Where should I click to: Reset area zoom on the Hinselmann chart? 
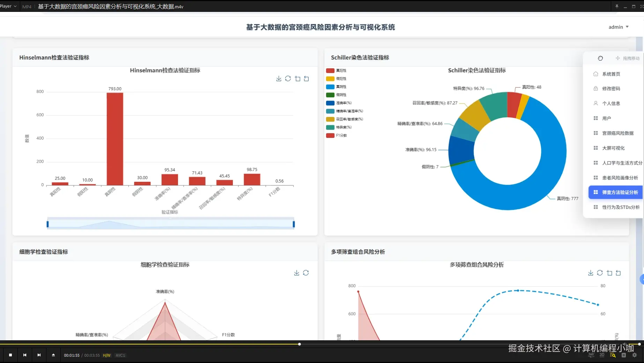(306, 79)
